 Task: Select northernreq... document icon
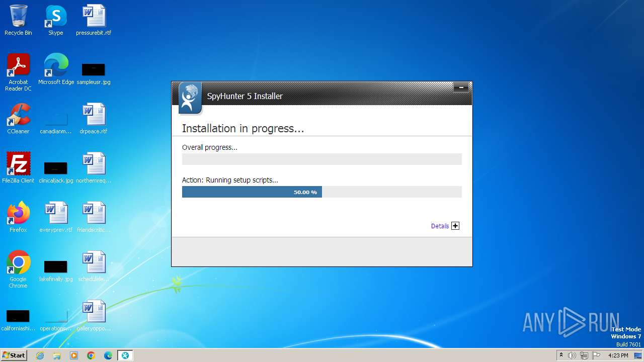[x=94, y=168]
